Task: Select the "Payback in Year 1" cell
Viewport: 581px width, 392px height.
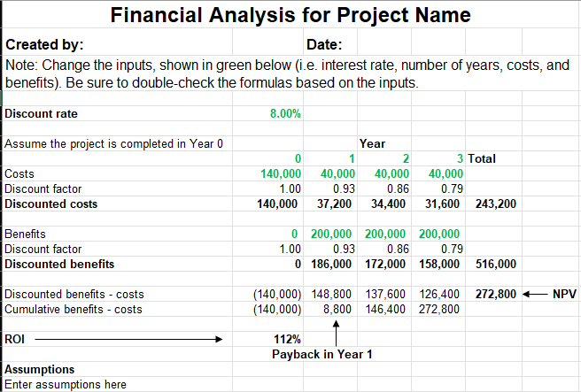Action: (x=322, y=355)
